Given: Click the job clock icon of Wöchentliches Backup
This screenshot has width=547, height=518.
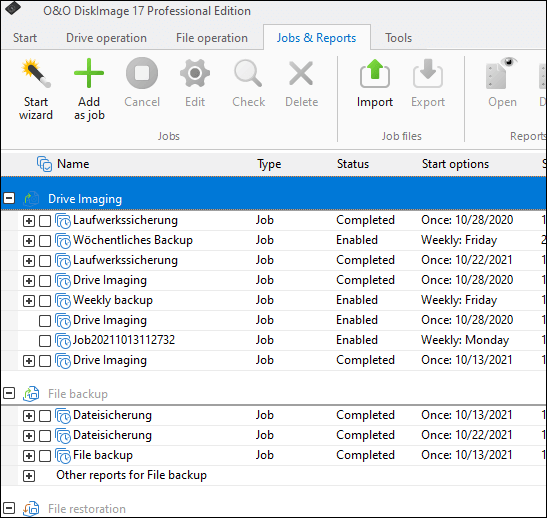Looking at the screenshot, I should point(63,241).
